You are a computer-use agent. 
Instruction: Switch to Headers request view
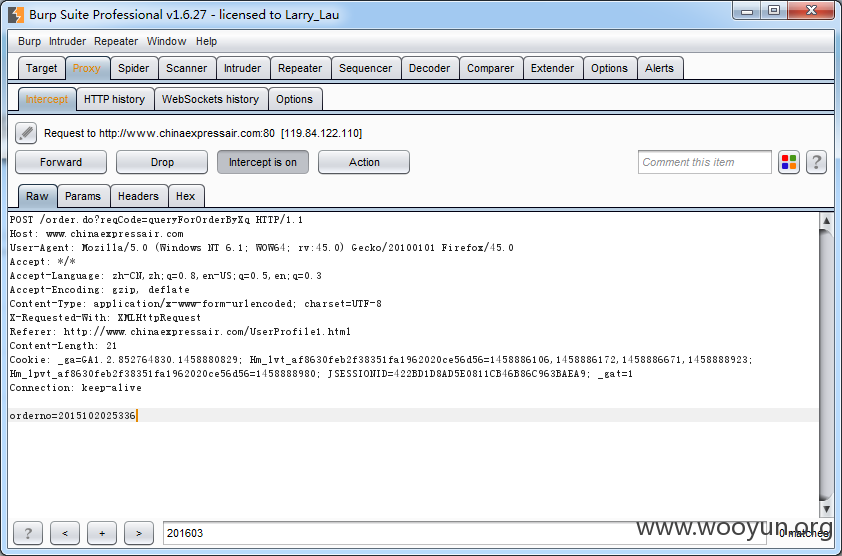click(139, 196)
